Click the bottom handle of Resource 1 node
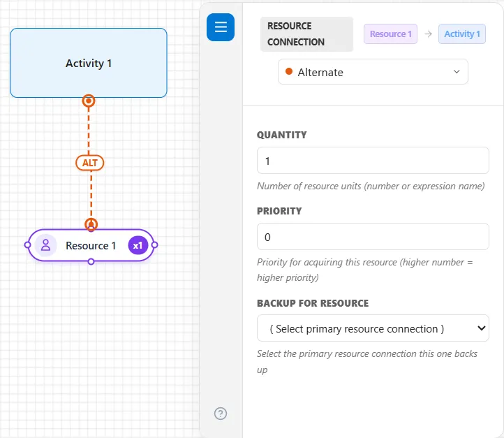 [x=91, y=261]
